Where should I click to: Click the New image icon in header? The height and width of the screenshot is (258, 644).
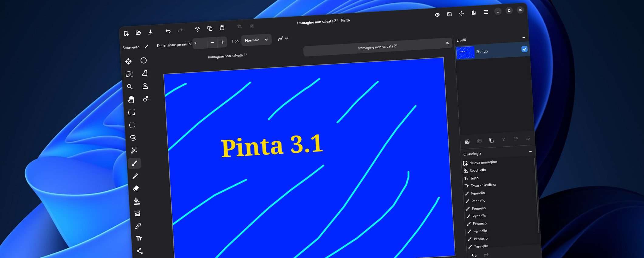coord(126,33)
